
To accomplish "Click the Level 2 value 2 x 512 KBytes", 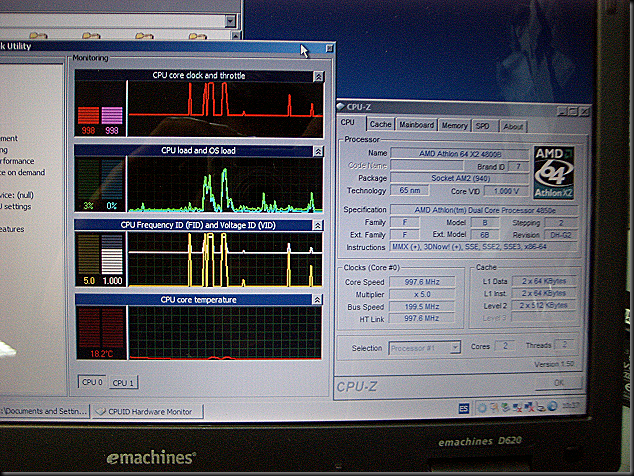I will pyautogui.click(x=543, y=305).
